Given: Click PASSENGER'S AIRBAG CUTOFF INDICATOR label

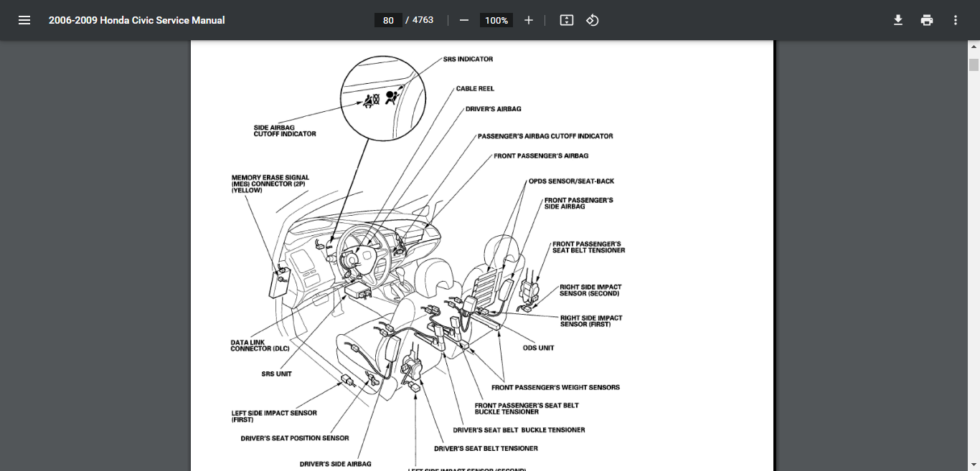Looking at the screenshot, I should (545, 136).
